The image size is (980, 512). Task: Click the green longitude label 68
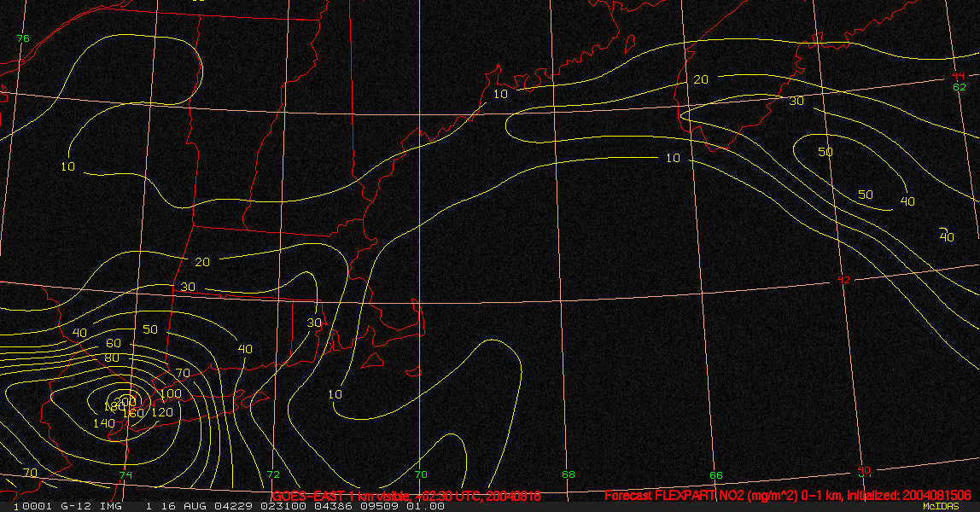pyautogui.click(x=569, y=475)
